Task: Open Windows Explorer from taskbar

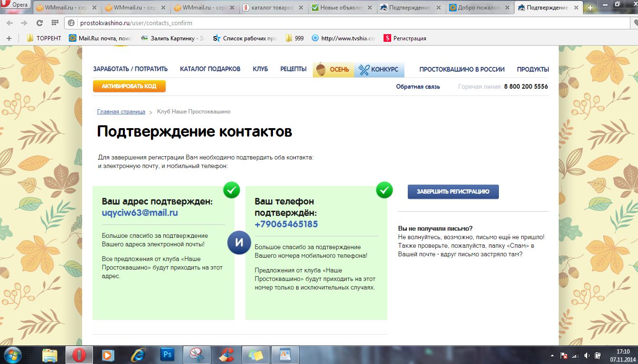Action: point(49,355)
